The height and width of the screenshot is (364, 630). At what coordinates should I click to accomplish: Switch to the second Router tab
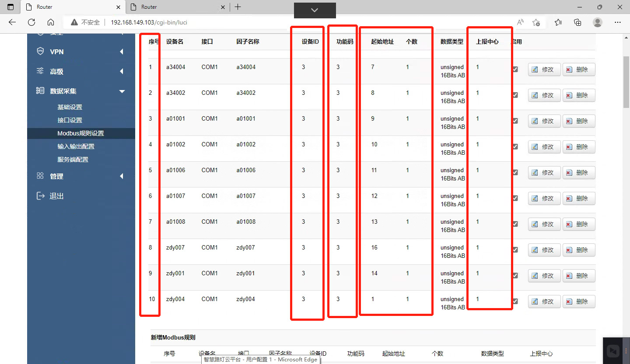177,7
